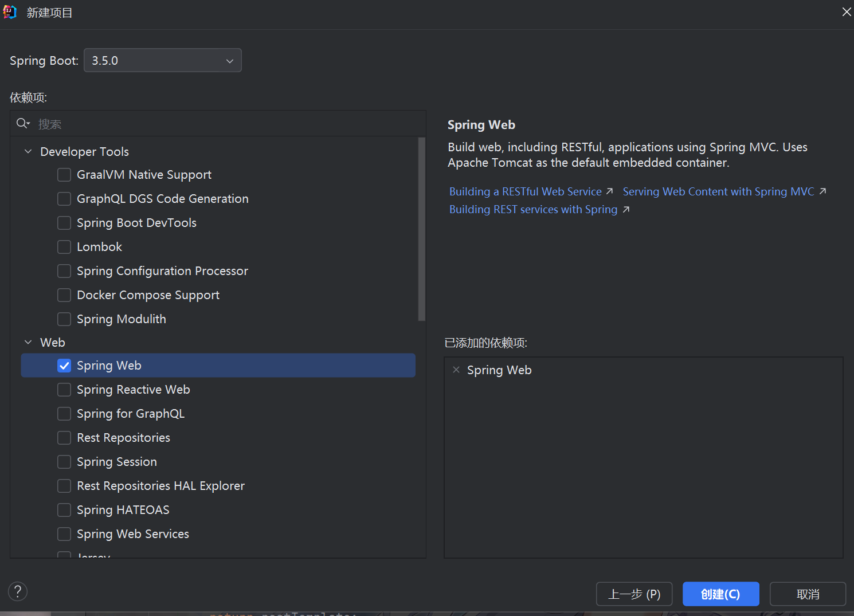Check Spring Web Services checkbox
Viewport: 854px width, 616px height.
point(64,534)
